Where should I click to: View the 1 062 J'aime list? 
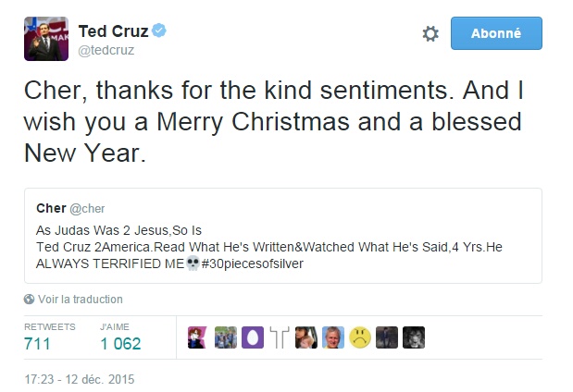click(x=121, y=343)
